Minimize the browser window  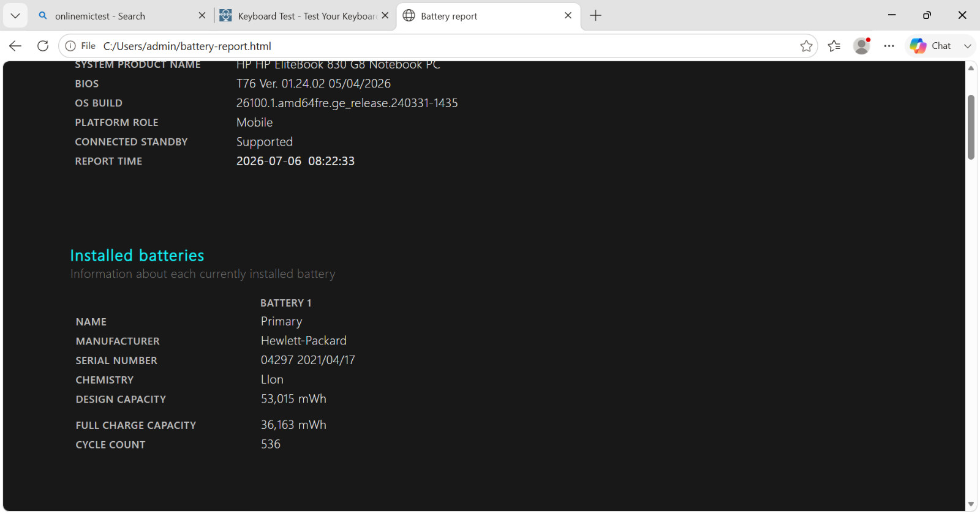coord(892,15)
